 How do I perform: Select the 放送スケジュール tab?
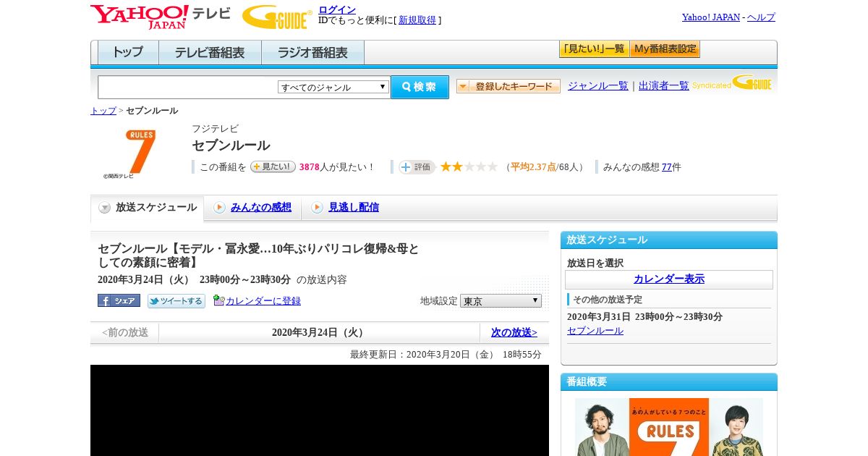coord(148,208)
